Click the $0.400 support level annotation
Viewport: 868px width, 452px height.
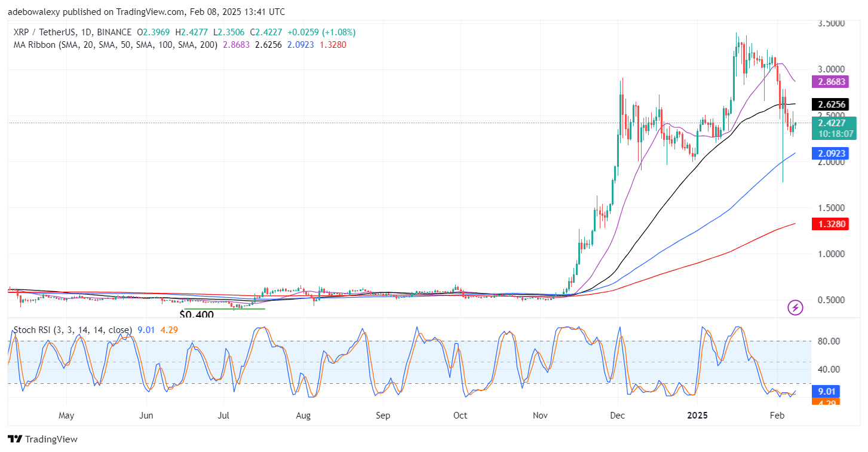[x=197, y=314]
